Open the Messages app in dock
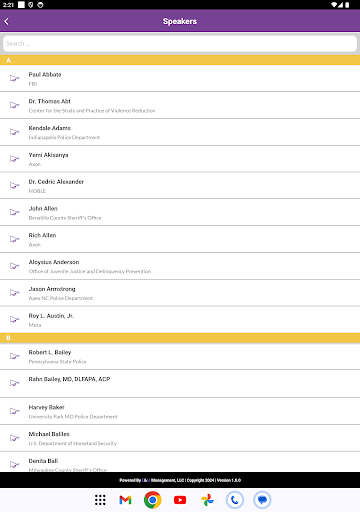The width and height of the screenshot is (360, 512). click(262, 500)
